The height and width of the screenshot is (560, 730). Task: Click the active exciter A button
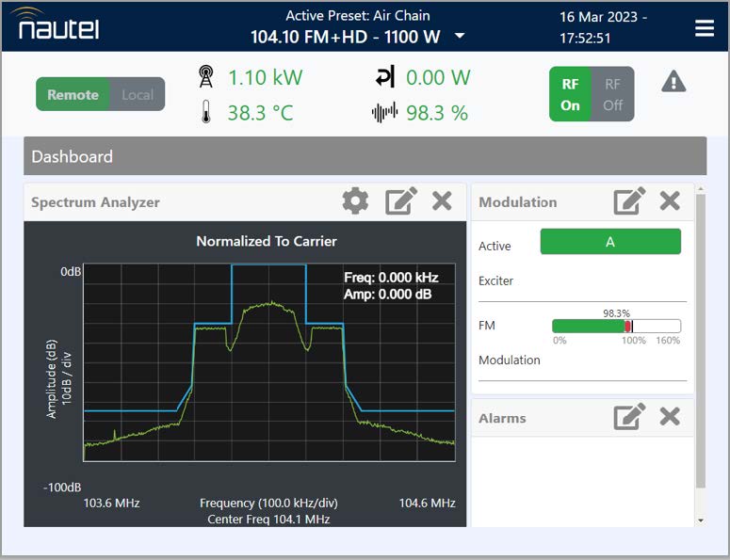(x=609, y=242)
